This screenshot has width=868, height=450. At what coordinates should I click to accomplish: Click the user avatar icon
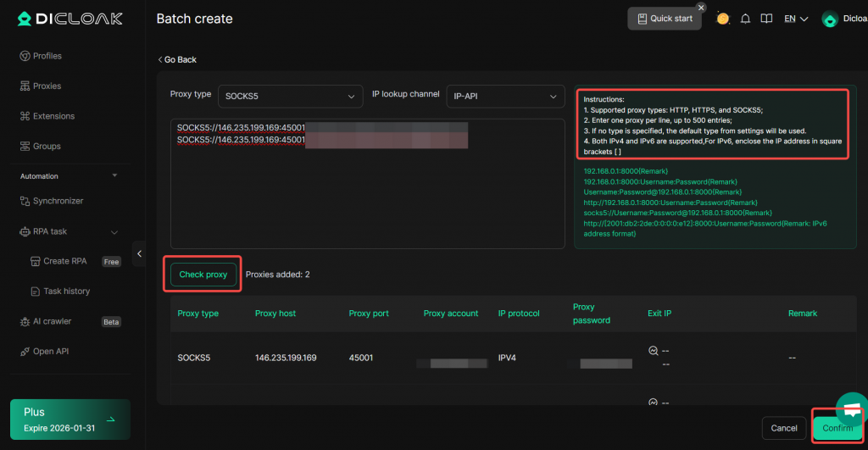pyautogui.click(x=830, y=19)
